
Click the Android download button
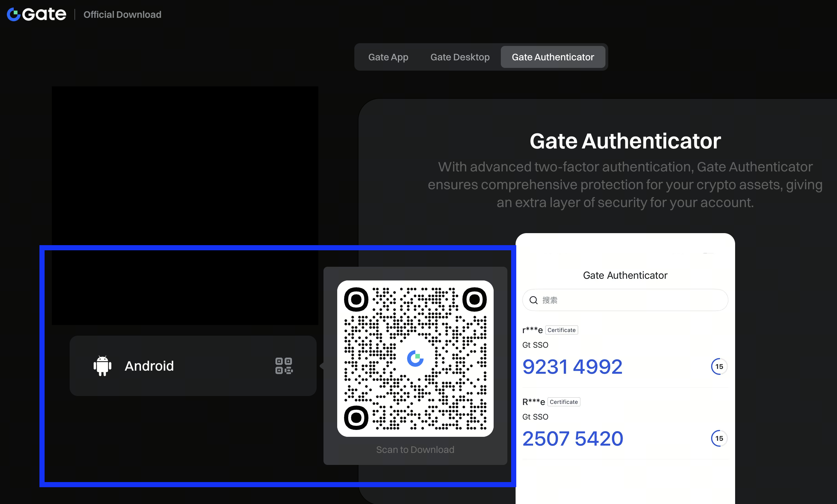tap(193, 366)
